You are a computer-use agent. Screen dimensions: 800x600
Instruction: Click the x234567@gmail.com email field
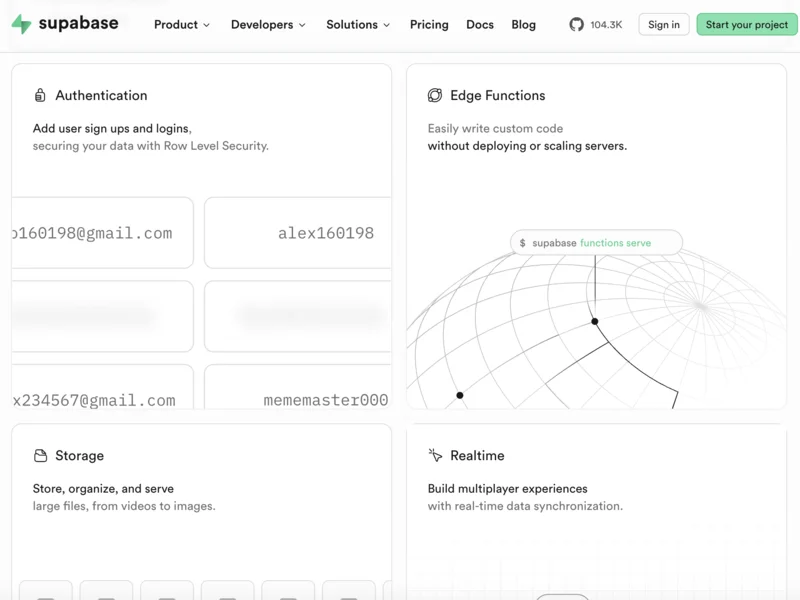(x=103, y=387)
